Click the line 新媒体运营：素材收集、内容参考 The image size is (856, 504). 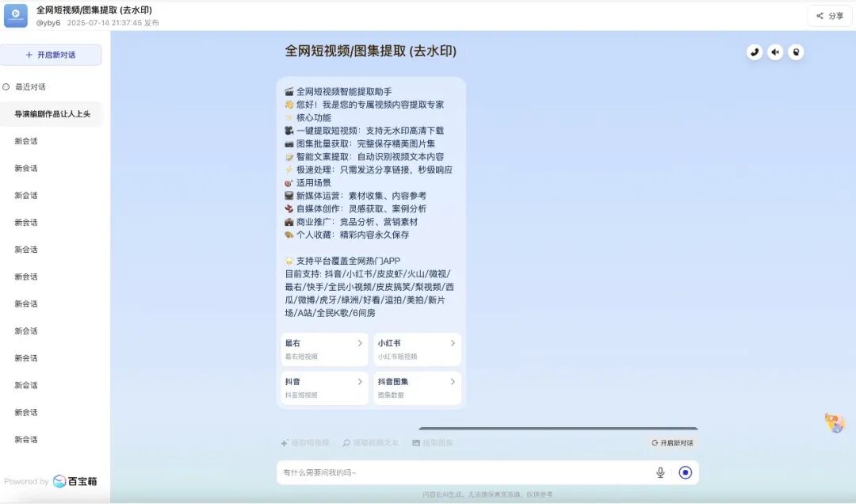(355, 196)
